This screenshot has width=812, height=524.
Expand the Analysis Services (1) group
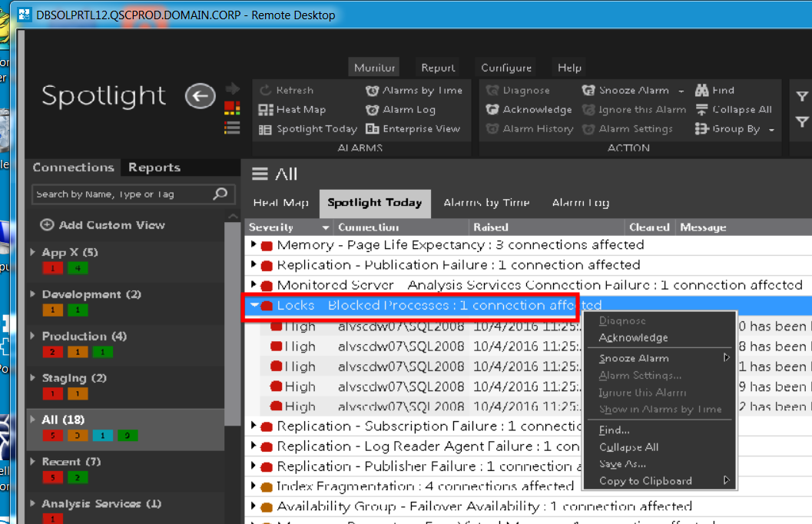click(x=32, y=503)
